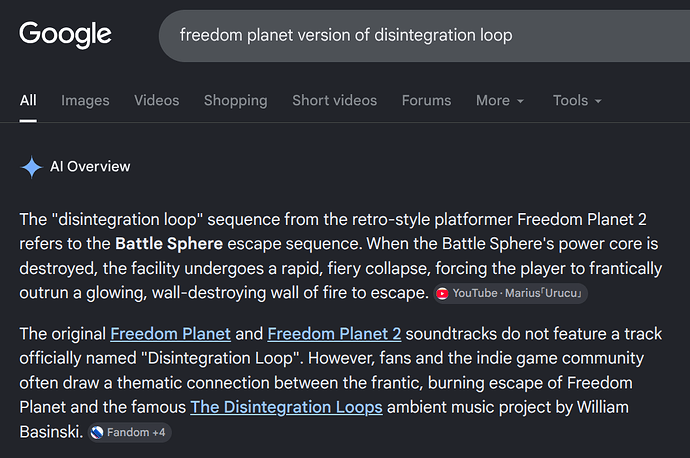Click the Fandom source icon
690x458 pixels.
(97, 432)
